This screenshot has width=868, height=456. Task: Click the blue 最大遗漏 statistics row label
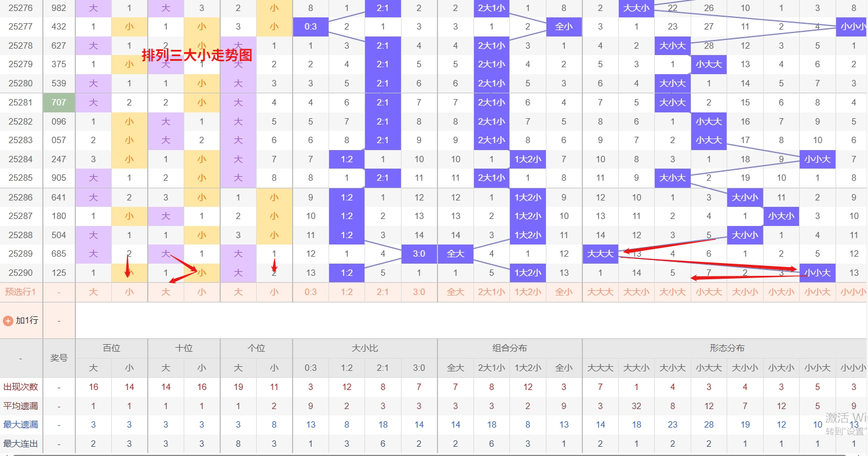click(x=21, y=425)
